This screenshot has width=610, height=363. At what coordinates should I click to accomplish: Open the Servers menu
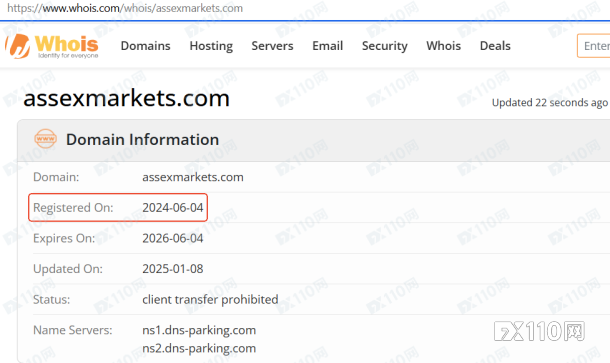coord(272,46)
